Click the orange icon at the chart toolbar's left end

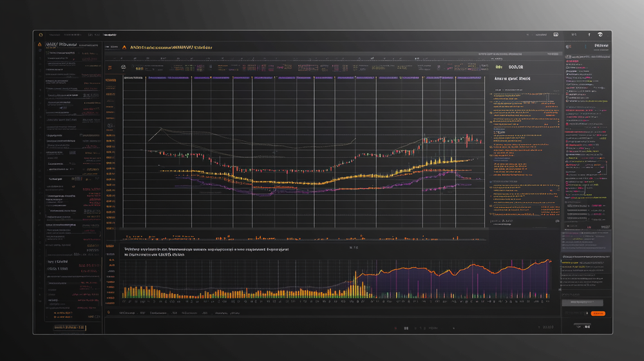point(109,66)
